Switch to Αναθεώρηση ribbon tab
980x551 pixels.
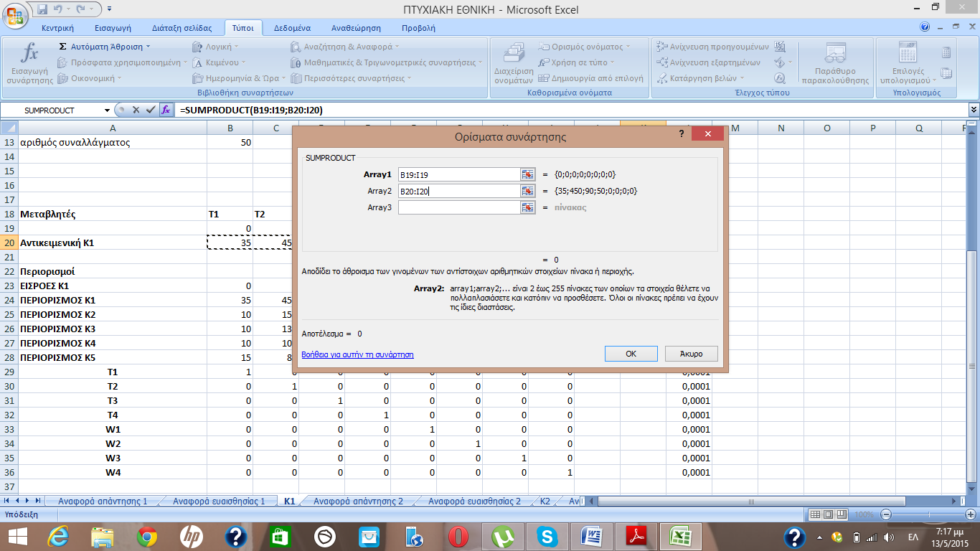356,28
